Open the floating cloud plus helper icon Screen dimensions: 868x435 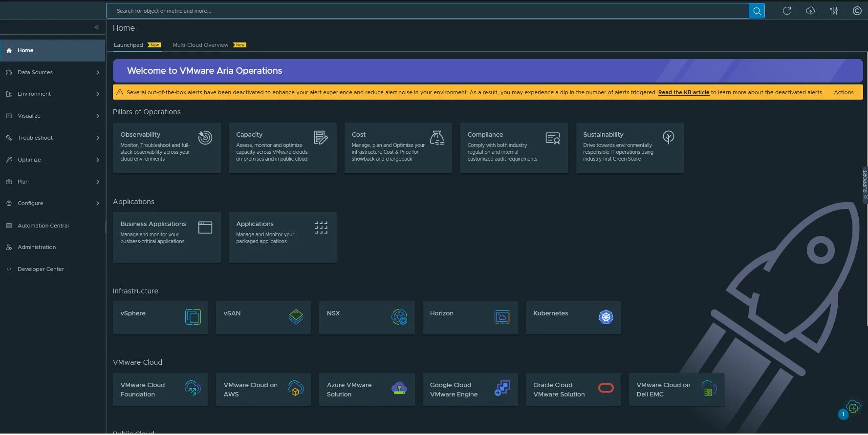853,407
